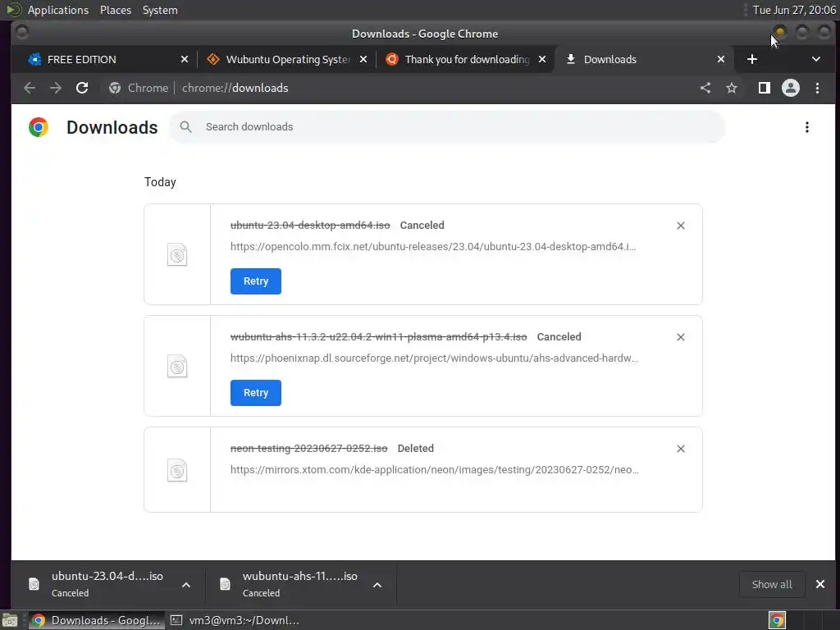Click the Chrome logo beside Downloads heading

pos(39,127)
